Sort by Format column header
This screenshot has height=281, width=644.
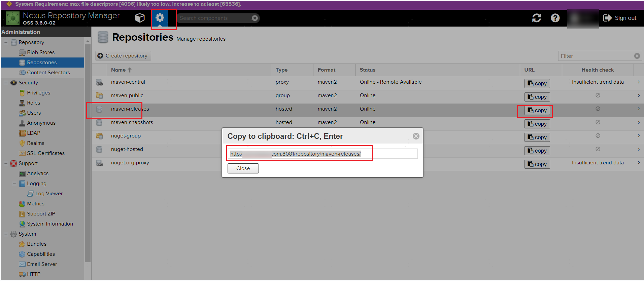click(x=334, y=70)
